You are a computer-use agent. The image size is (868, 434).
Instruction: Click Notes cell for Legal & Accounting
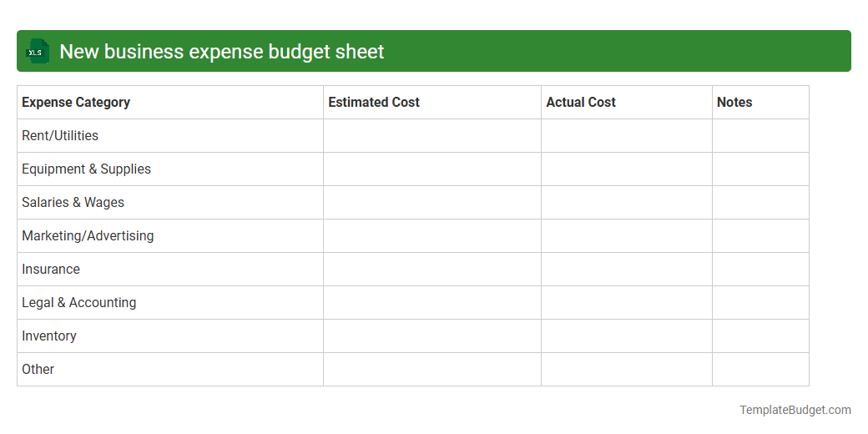(760, 302)
